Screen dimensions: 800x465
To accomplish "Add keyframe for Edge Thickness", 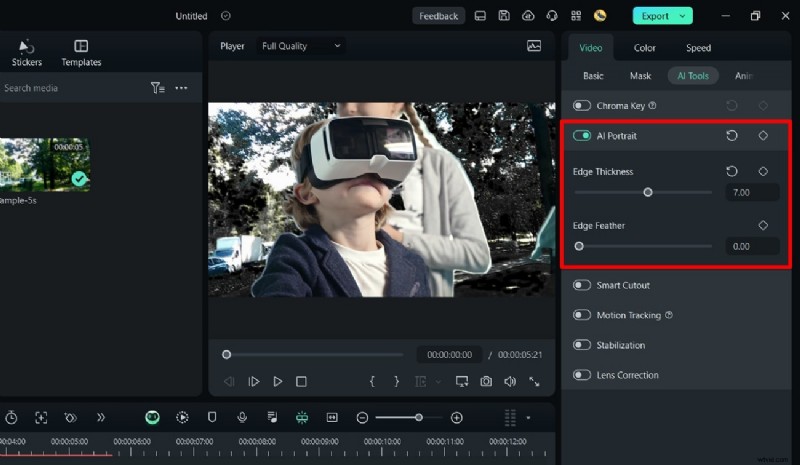I will pyautogui.click(x=763, y=172).
